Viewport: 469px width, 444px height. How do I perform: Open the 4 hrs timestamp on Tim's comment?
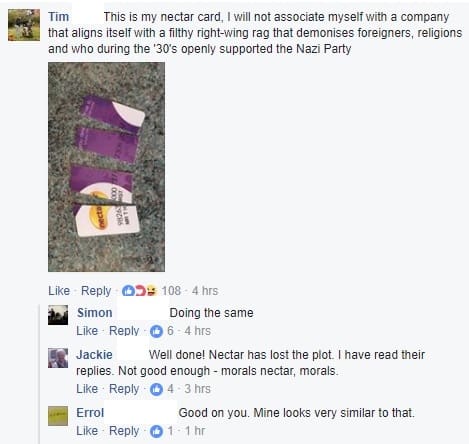coord(205,291)
